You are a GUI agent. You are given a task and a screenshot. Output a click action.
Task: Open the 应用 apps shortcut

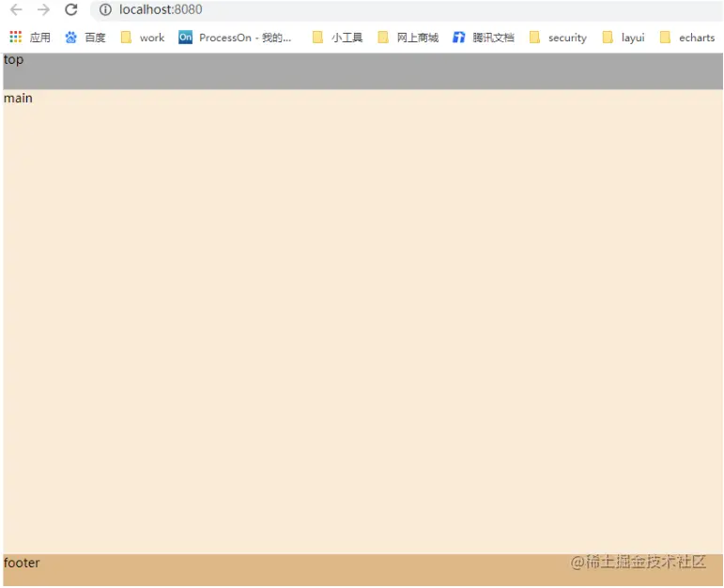pos(30,38)
